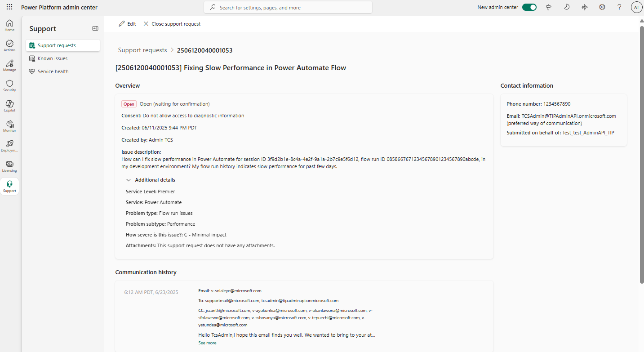Open Security in the left rail
The width and height of the screenshot is (644, 352).
point(9,86)
